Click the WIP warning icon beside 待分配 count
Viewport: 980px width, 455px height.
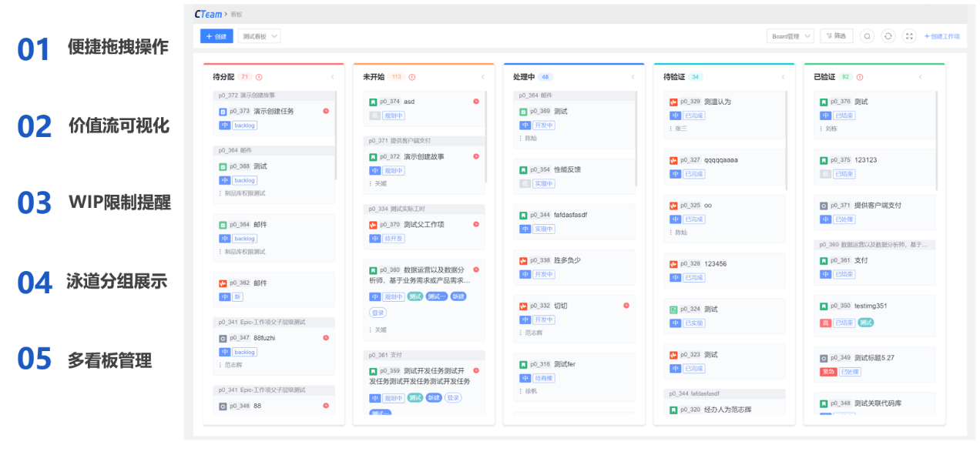click(259, 77)
